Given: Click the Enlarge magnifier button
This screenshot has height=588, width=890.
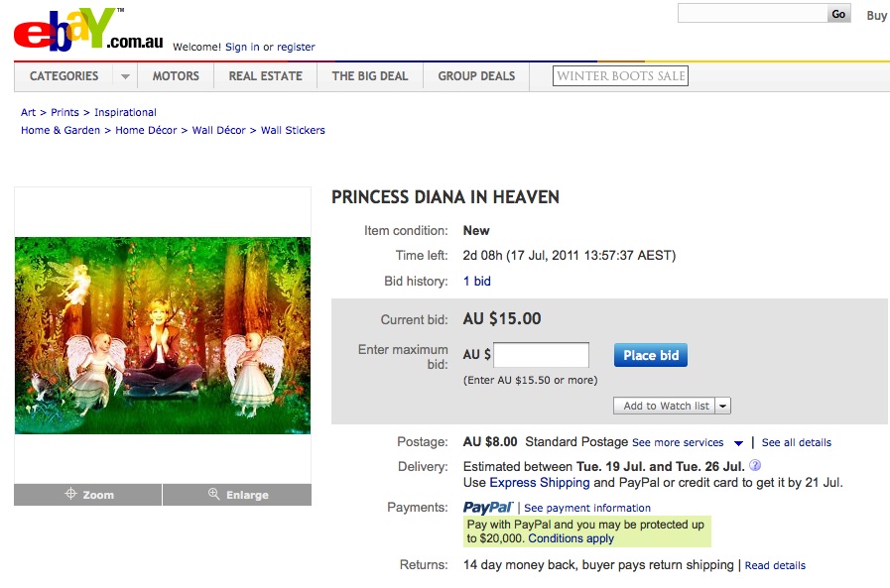Looking at the screenshot, I should tap(237, 495).
